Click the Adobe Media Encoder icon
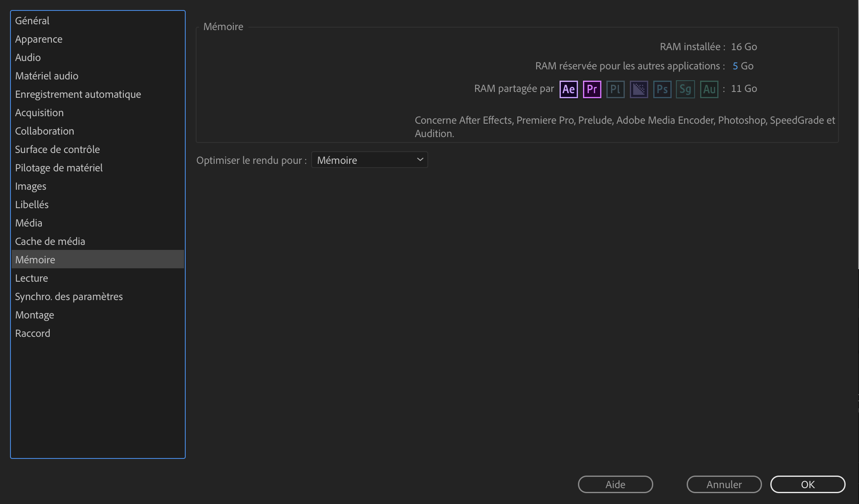The width and height of the screenshot is (859, 504). [639, 89]
